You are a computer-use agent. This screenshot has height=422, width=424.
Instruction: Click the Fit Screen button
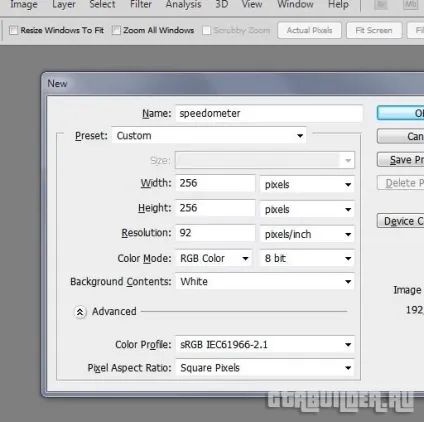click(x=374, y=30)
